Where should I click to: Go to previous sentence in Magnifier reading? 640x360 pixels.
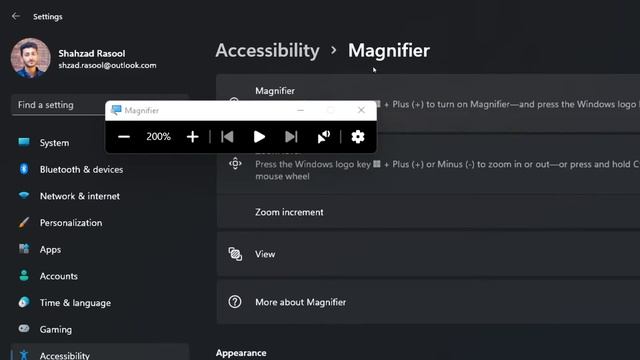click(227, 137)
